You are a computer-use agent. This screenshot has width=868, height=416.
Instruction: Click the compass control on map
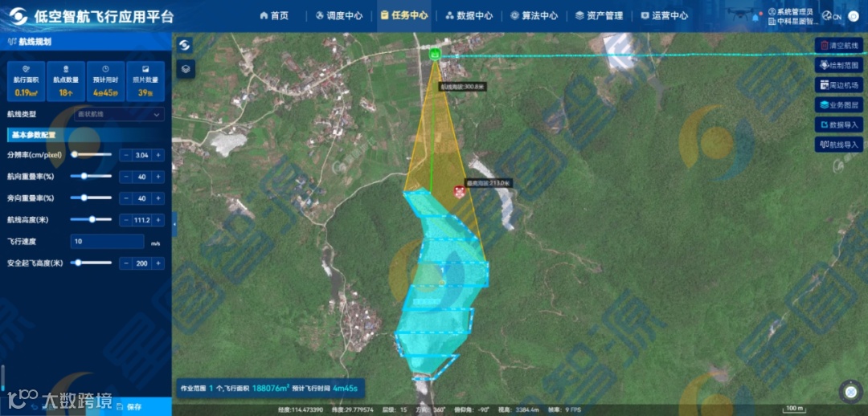click(x=851, y=391)
